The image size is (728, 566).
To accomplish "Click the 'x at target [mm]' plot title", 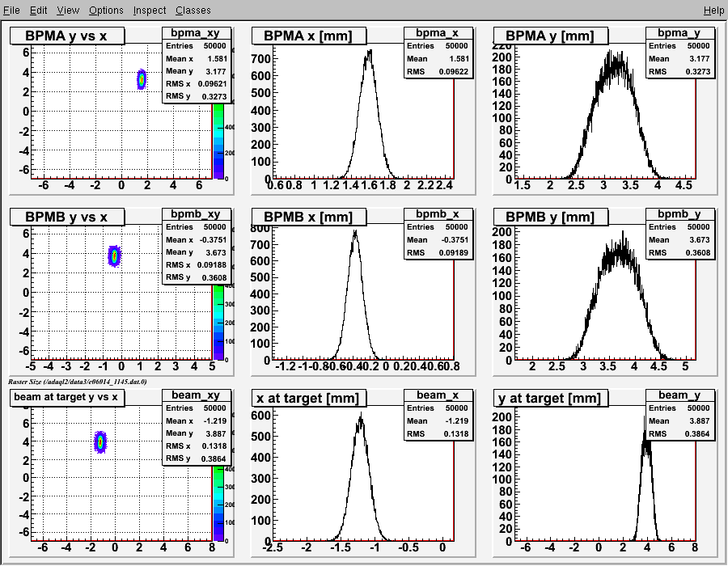I will (309, 398).
